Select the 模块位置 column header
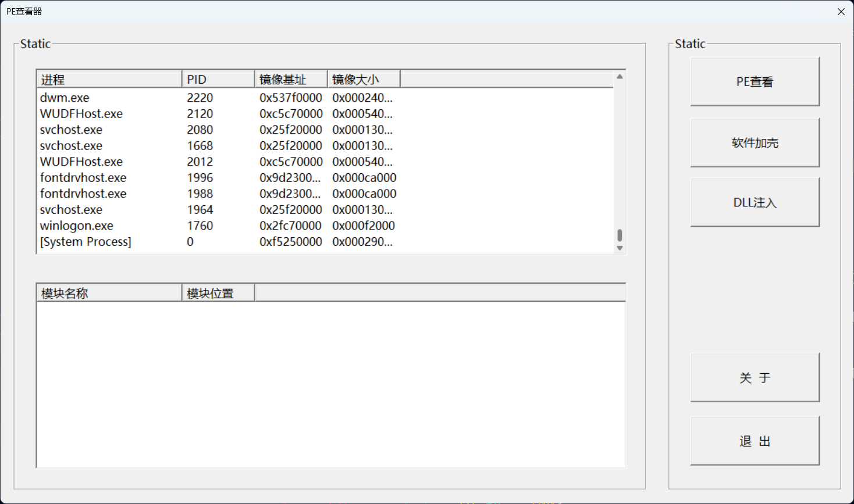Image resolution: width=854 pixels, height=504 pixels. 218,294
